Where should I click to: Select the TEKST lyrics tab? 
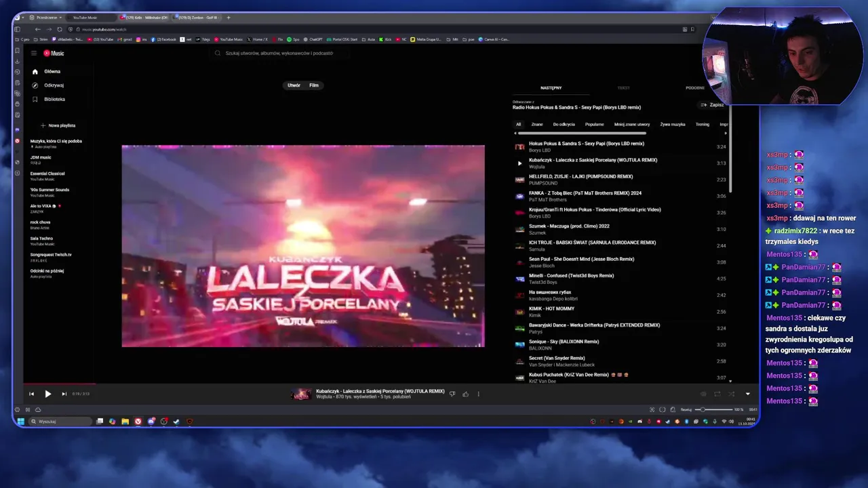tap(623, 87)
